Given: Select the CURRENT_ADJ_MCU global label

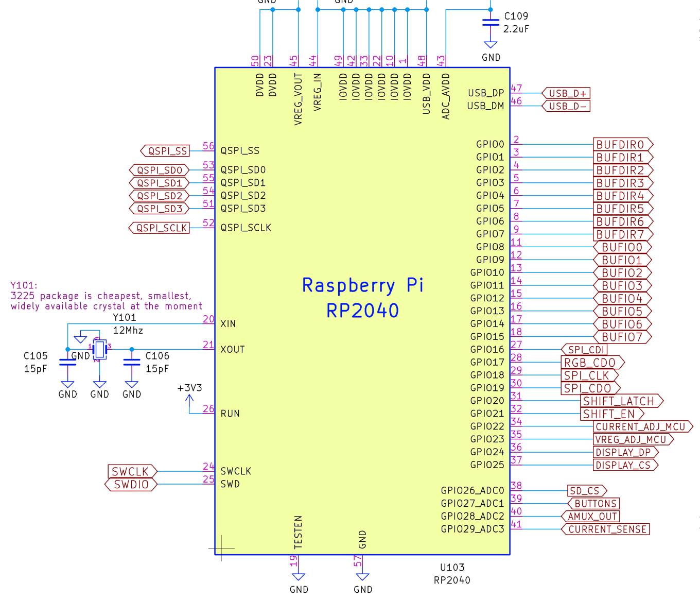Looking at the screenshot, I should click(643, 426).
